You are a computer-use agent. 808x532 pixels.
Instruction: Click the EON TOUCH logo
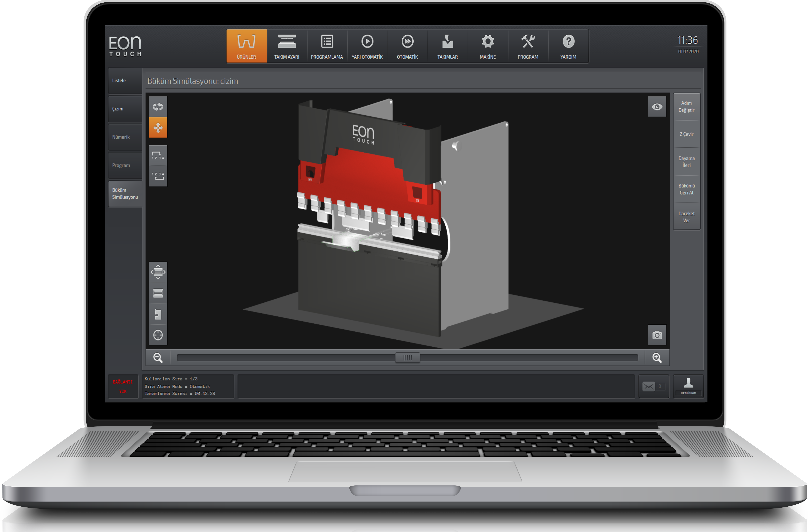click(125, 46)
